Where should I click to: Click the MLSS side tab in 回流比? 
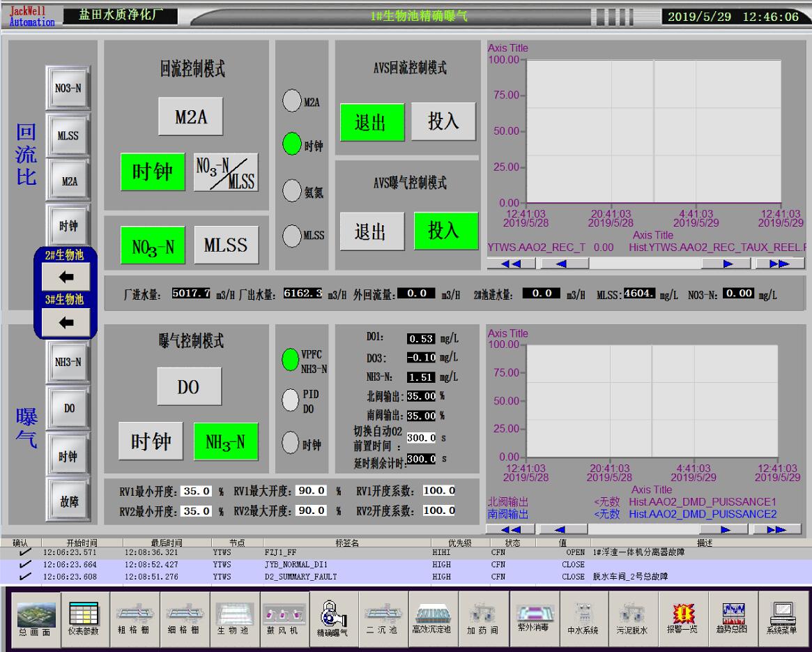pyautogui.click(x=68, y=135)
